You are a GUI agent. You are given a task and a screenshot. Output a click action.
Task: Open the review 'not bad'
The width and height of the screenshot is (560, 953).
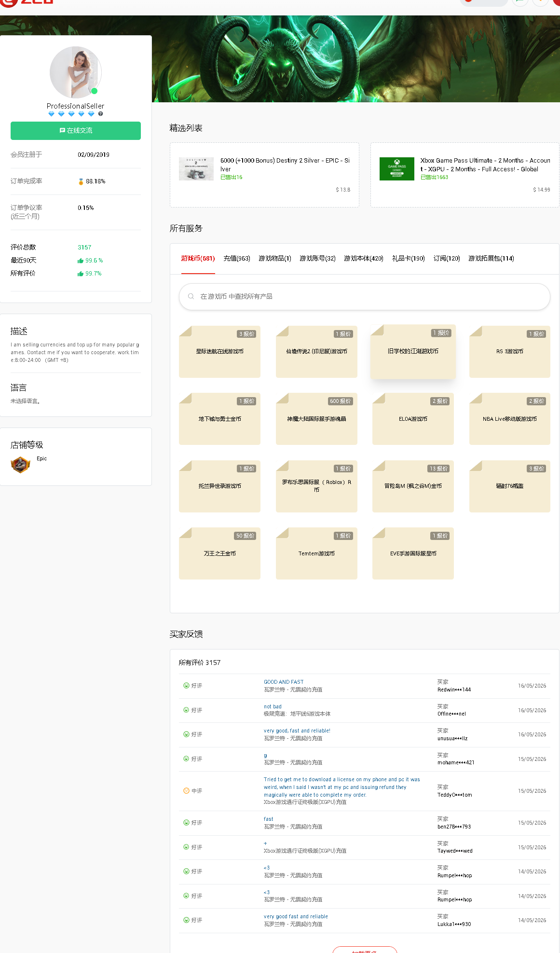[273, 707]
